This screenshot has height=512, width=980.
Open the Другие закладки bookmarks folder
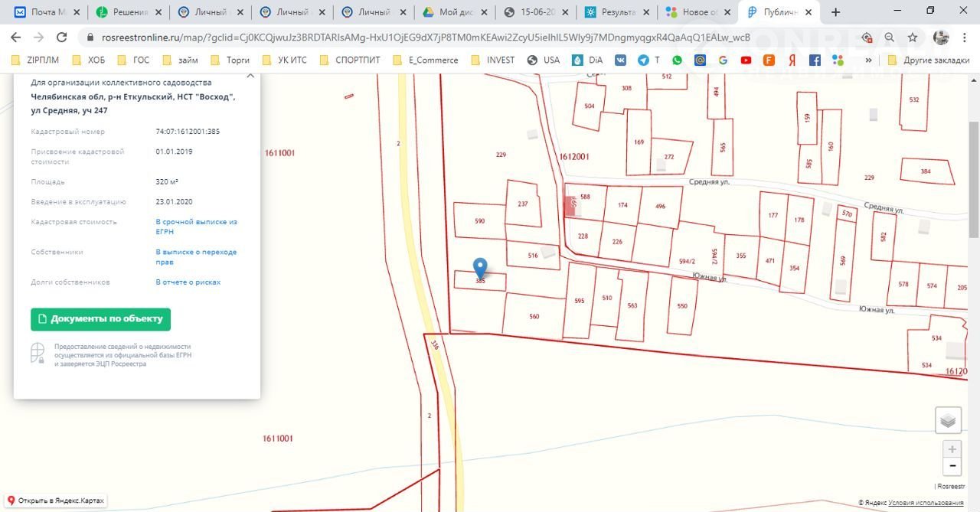pos(929,60)
